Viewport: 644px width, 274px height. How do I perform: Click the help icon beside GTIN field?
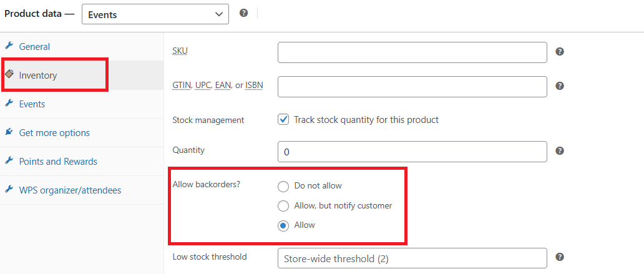(x=559, y=86)
